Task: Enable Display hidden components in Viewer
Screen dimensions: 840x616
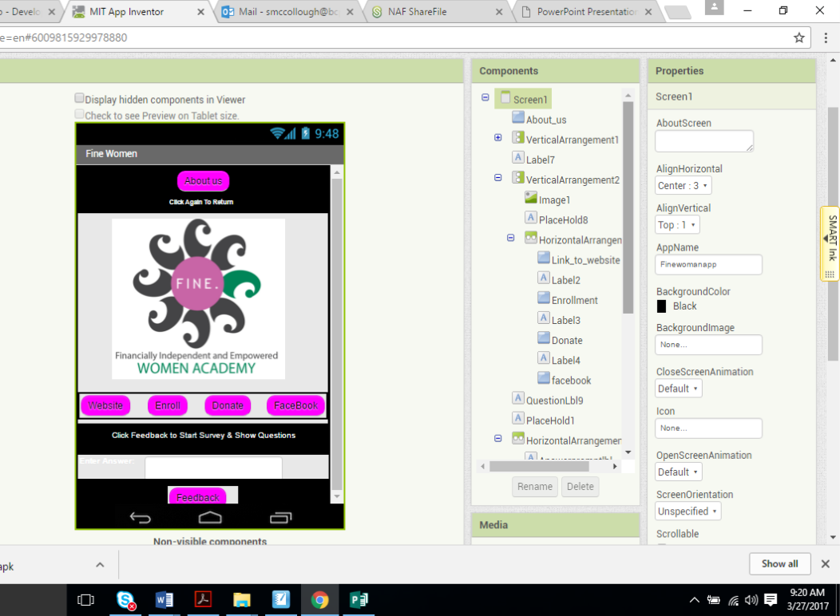Action: point(79,98)
